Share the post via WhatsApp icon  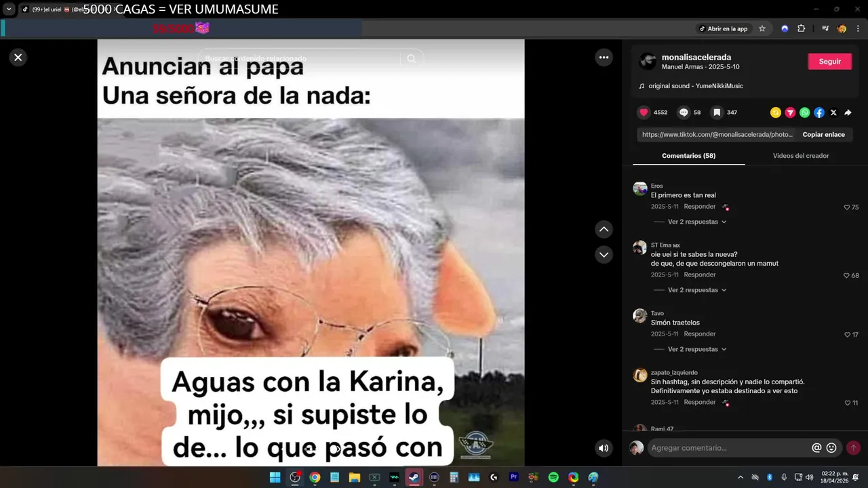(x=804, y=113)
